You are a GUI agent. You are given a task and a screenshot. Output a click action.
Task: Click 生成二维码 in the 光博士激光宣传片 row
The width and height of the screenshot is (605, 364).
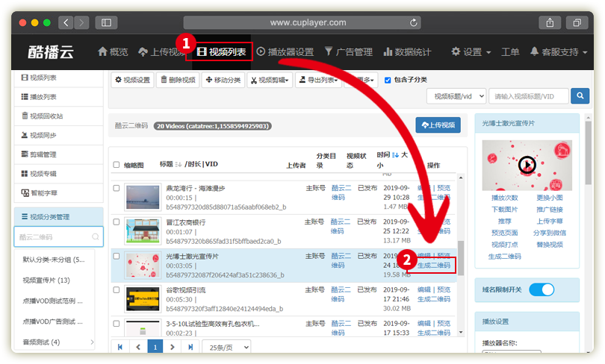click(x=434, y=266)
